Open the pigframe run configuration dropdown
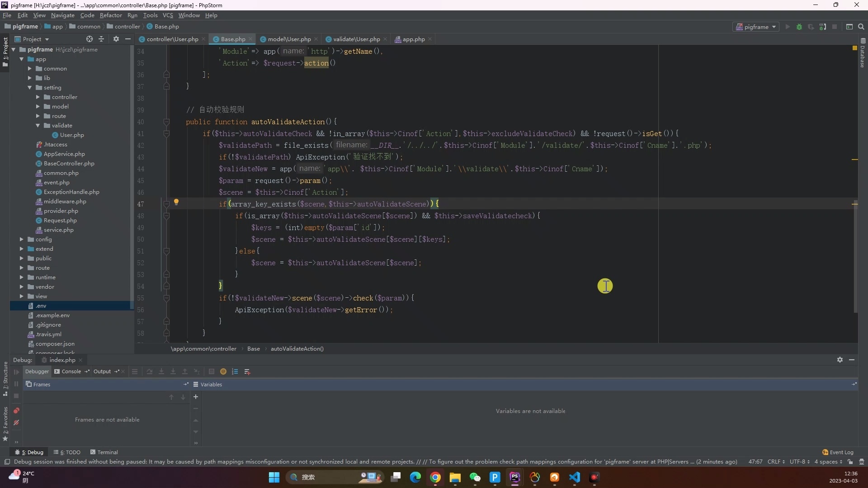Image resolution: width=868 pixels, height=488 pixels. pos(755,27)
